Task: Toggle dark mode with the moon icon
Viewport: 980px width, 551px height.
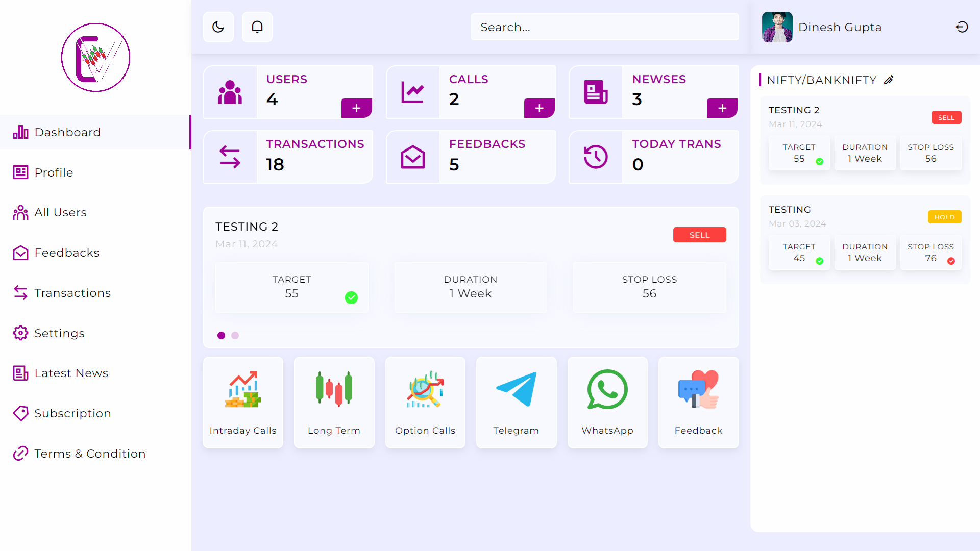Action: [218, 27]
